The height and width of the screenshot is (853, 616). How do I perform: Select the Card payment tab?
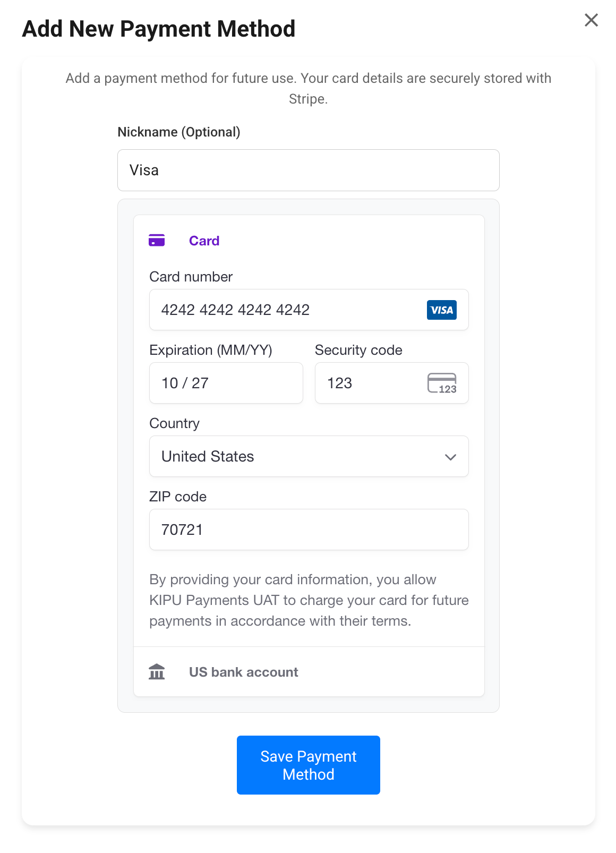click(204, 241)
